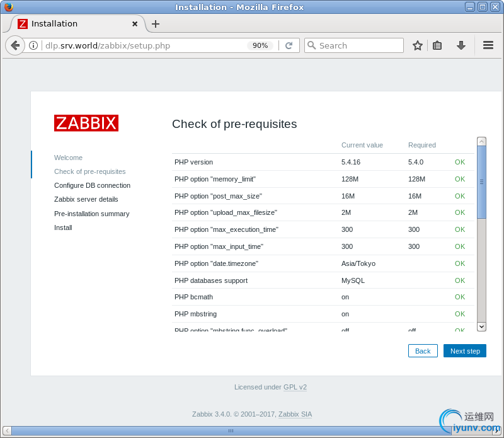The height and width of the screenshot is (438, 504).
Task: Select Zabbix server details step
Action: point(86,199)
